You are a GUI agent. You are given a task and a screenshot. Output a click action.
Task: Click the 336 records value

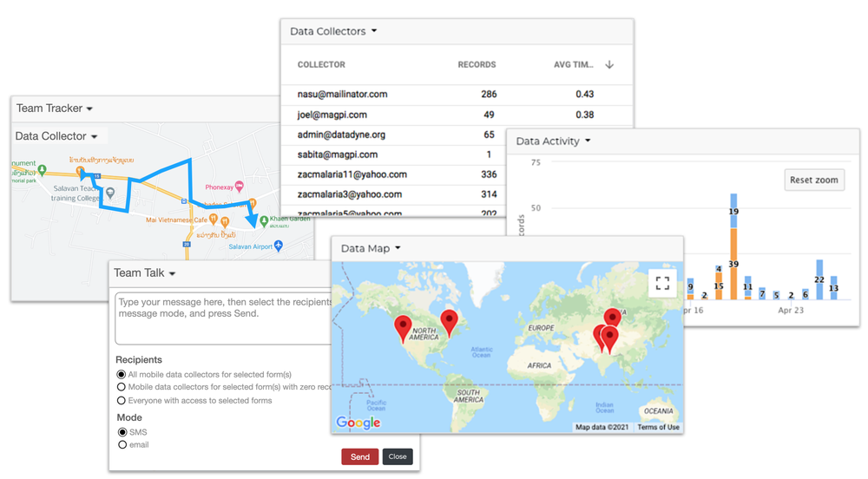point(489,174)
